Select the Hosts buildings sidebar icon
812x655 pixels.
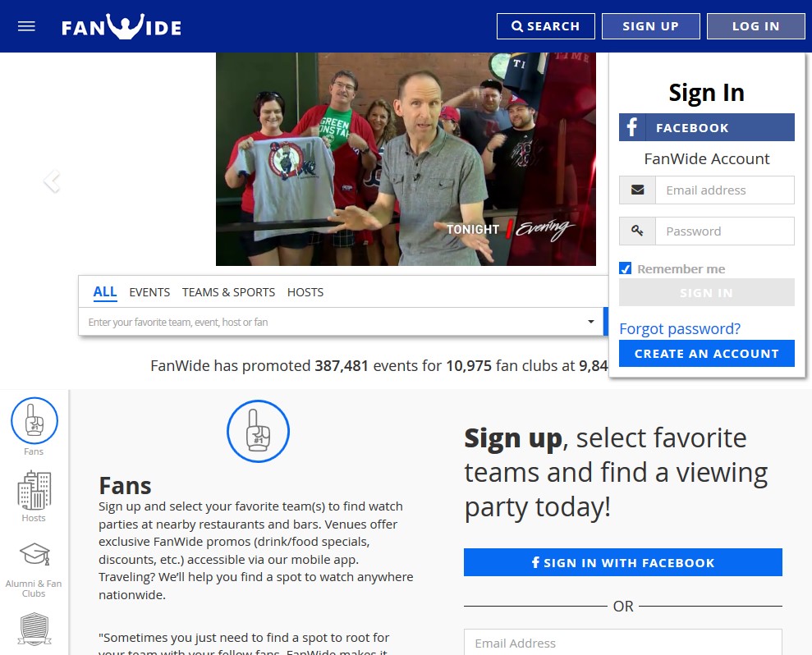coord(34,490)
